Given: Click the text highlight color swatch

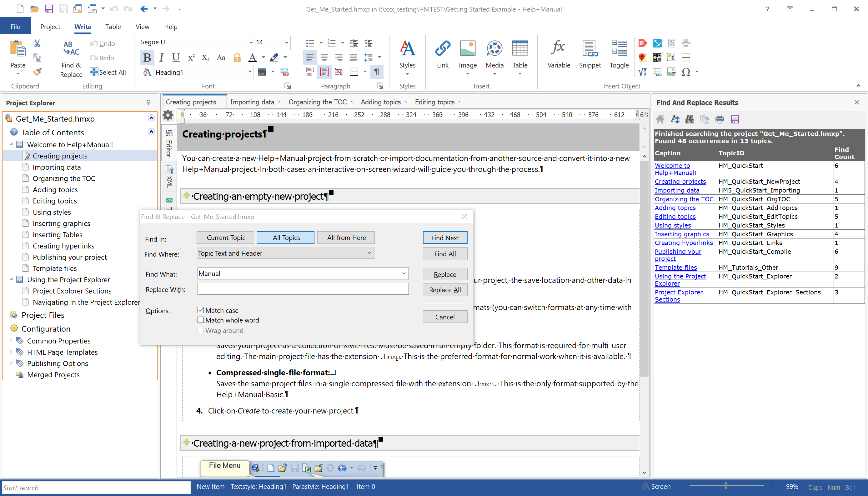Looking at the screenshot, I should pyautogui.click(x=274, y=58).
